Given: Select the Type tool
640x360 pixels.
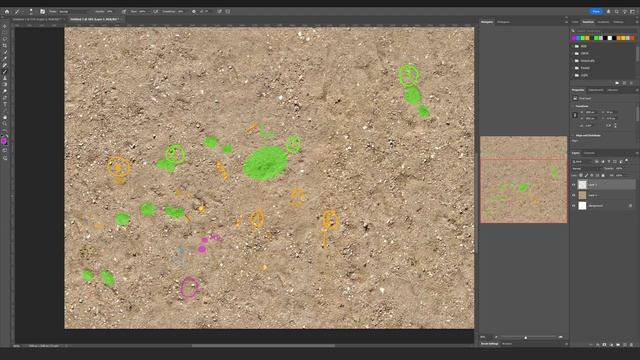Looking at the screenshot, I should [5, 104].
